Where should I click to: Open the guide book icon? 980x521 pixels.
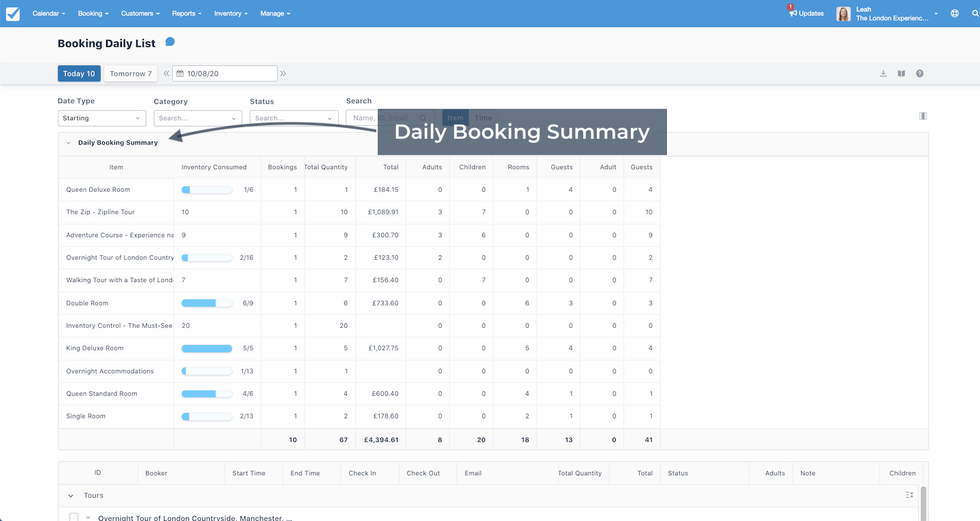[x=901, y=73]
